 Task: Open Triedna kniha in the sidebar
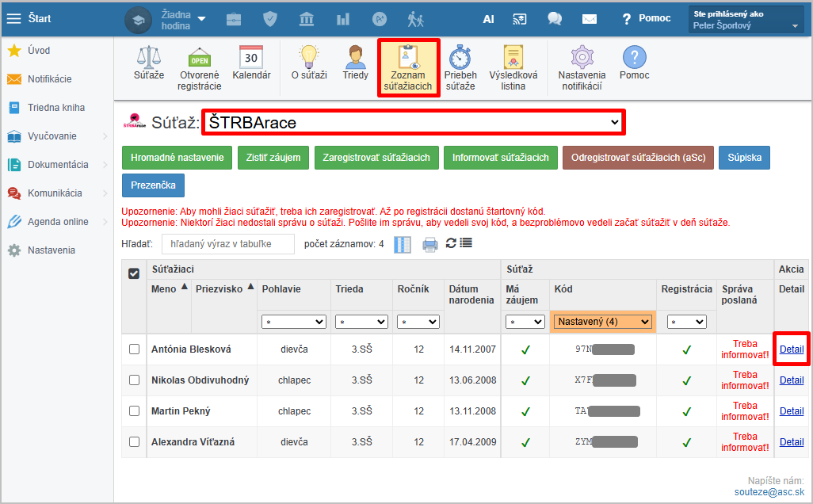click(x=55, y=108)
